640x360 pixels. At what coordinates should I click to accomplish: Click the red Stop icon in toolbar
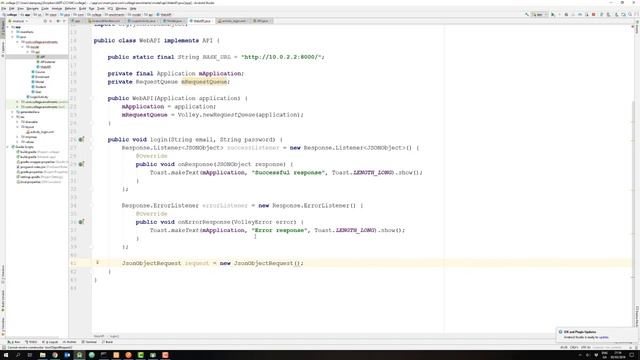(x=593, y=14)
